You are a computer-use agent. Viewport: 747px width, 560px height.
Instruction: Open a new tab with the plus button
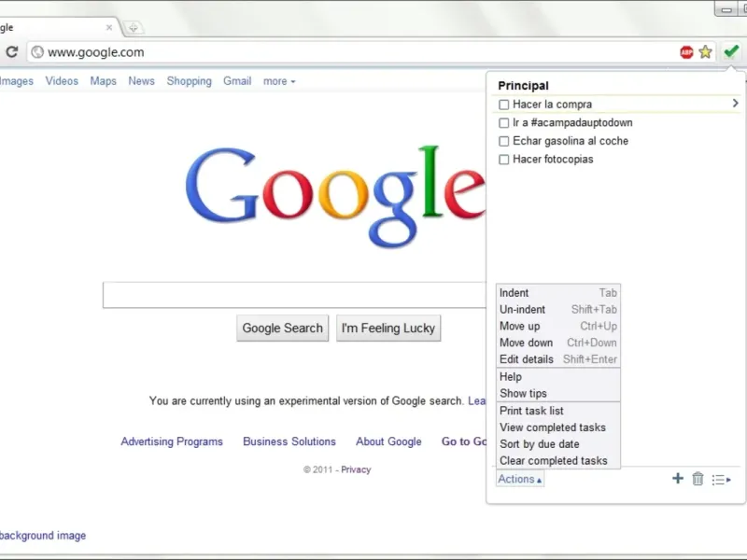133,28
